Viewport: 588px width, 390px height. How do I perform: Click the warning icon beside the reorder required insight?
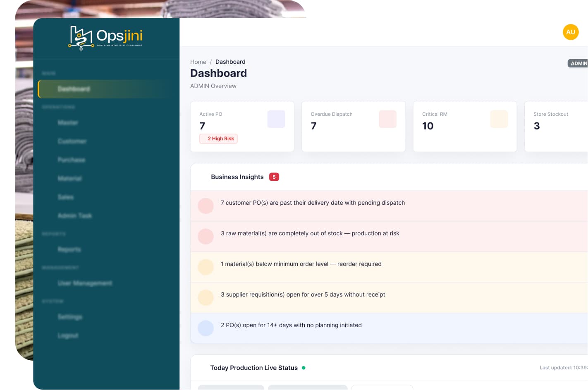tap(206, 267)
